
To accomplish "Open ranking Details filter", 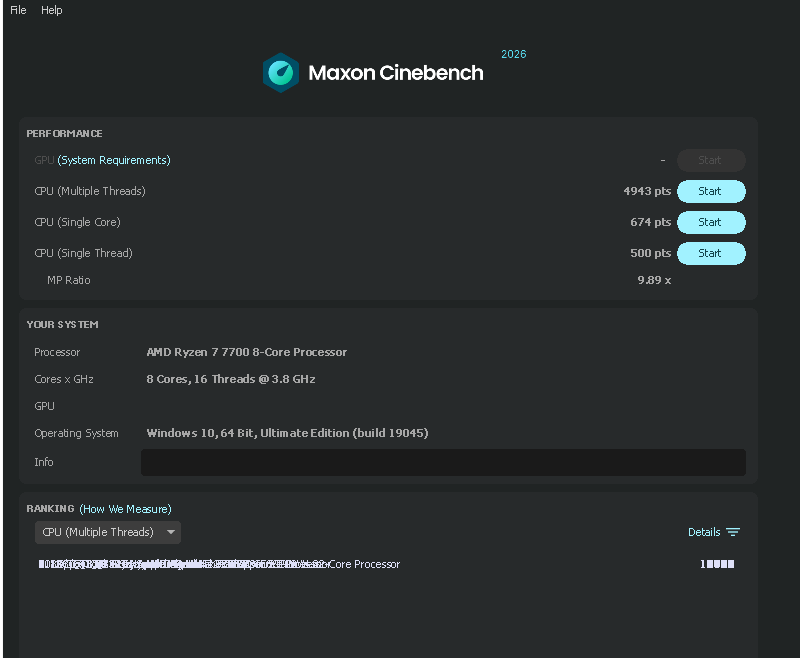I will 713,532.
